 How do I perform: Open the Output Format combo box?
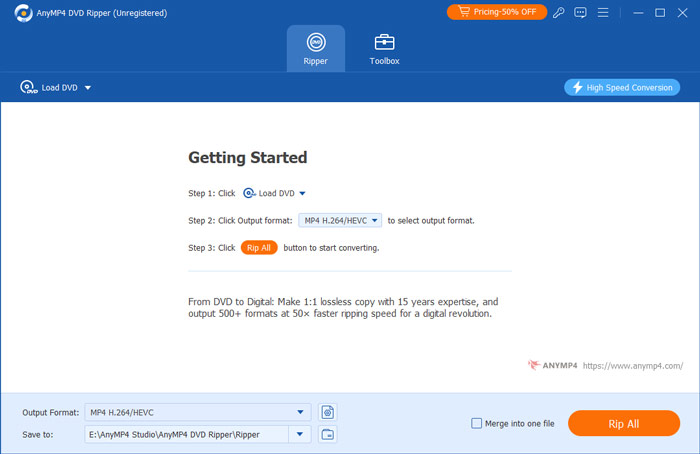[198, 412]
